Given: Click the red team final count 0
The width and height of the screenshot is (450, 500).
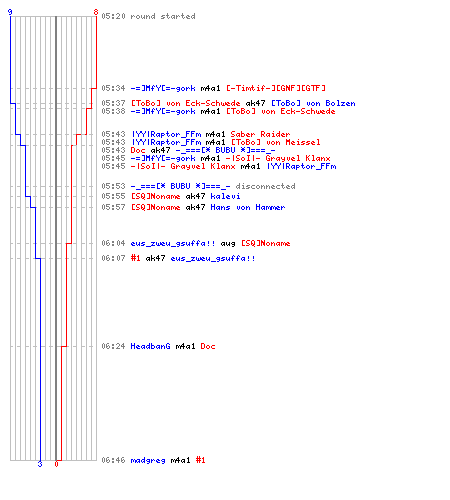Looking at the screenshot, I should tap(56, 464).
